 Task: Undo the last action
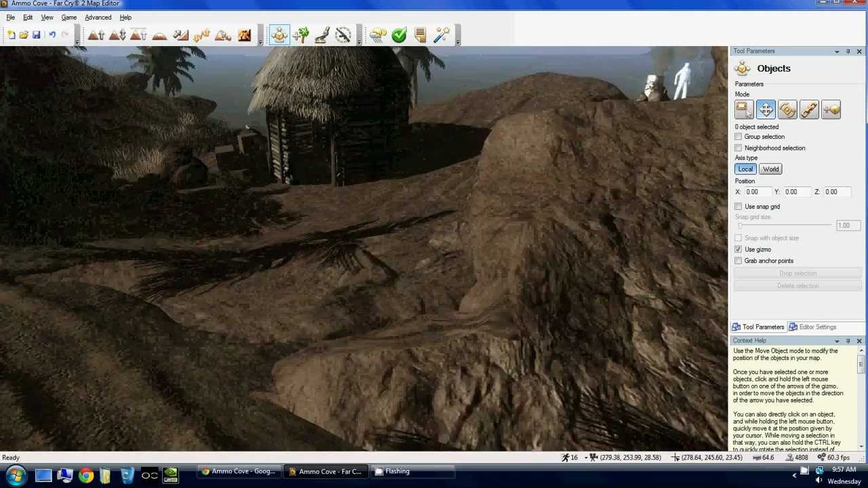52,35
